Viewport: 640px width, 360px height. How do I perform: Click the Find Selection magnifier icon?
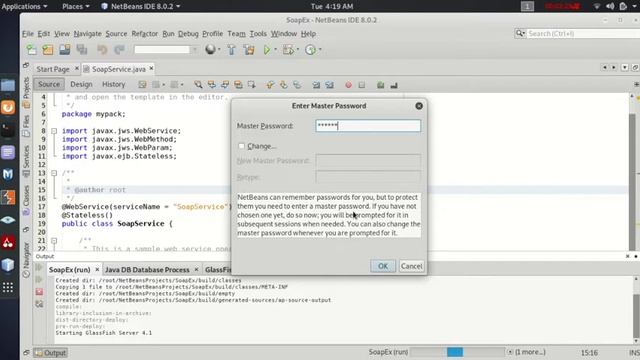pos(198,84)
